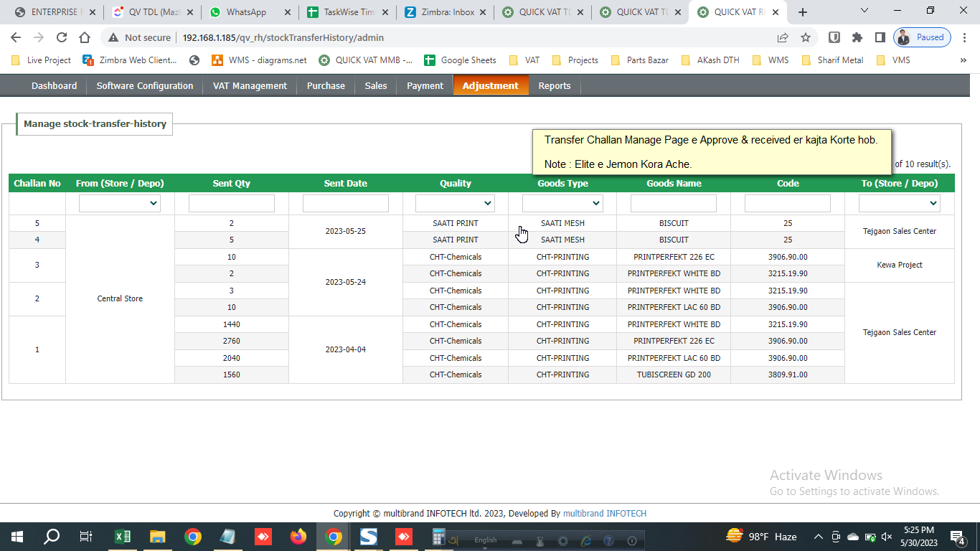Open the Purchase menu
The height and width of the screenshot is (551, 980).
326,85
